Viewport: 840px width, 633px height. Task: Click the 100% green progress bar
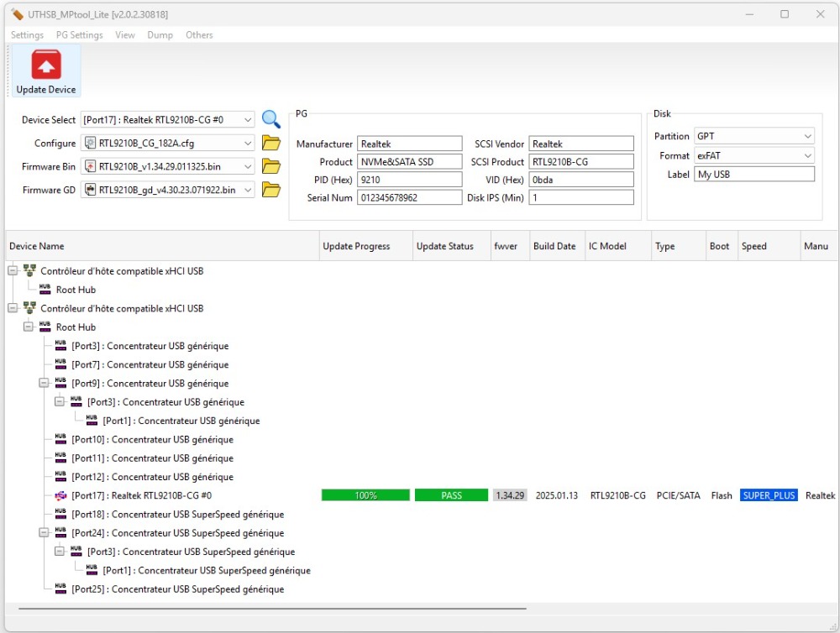click(365, 495)
